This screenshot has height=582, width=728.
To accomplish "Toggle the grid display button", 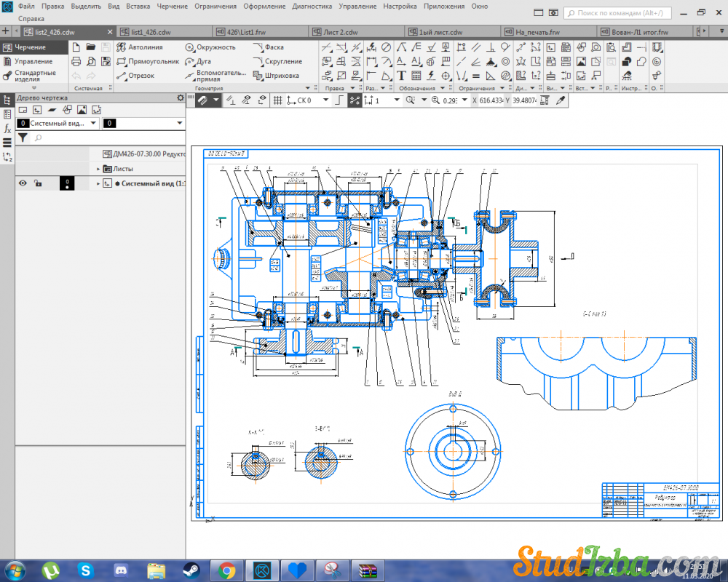I will [277, 100].
